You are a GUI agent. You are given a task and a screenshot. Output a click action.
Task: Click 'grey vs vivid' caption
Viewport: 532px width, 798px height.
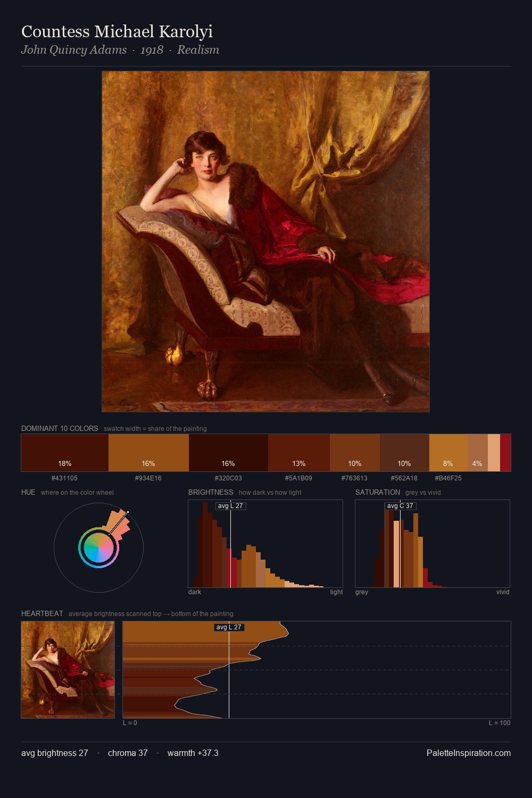click(x=423, y=493)
